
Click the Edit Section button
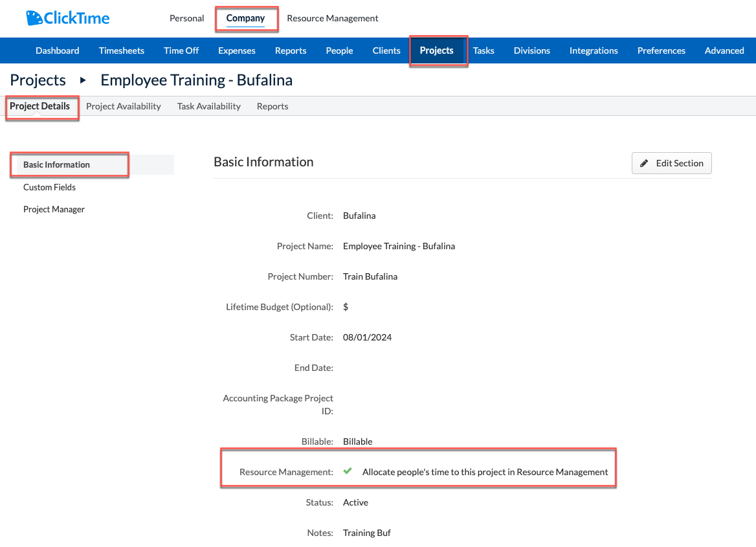tap(672, 164)
